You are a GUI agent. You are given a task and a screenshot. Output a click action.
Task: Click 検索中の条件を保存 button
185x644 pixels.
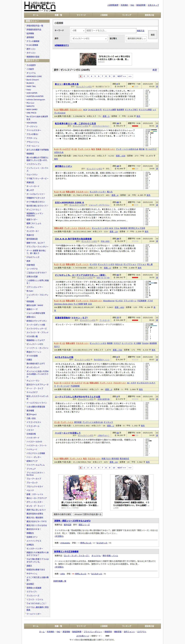pos(62,514)
